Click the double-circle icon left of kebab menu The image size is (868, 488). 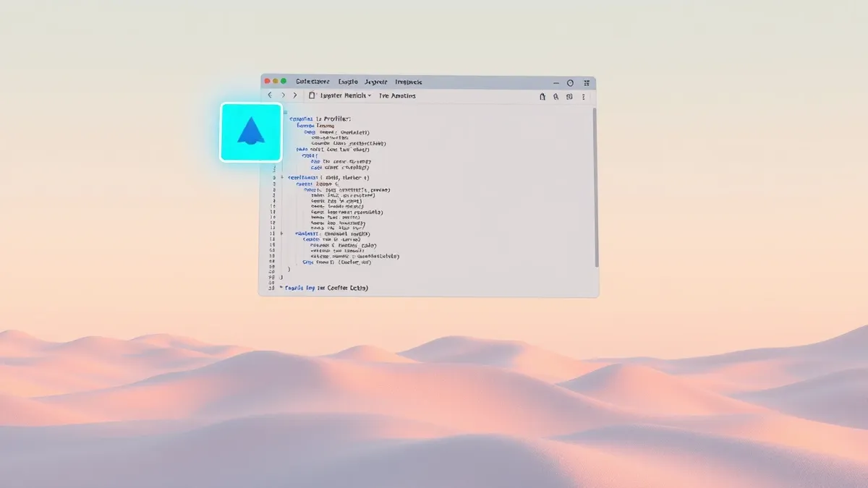569,97
